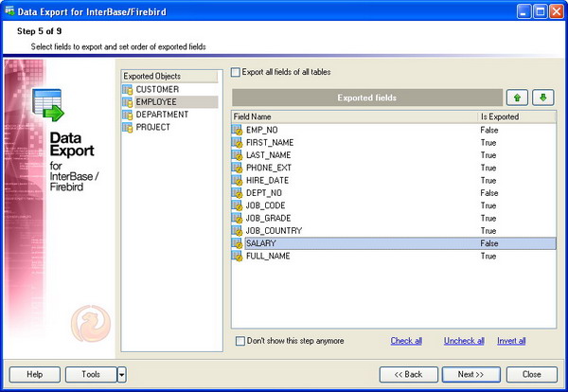Click the PHONE_EXT field icon
This screenshot has width=568, height=392.
(237, 168)
